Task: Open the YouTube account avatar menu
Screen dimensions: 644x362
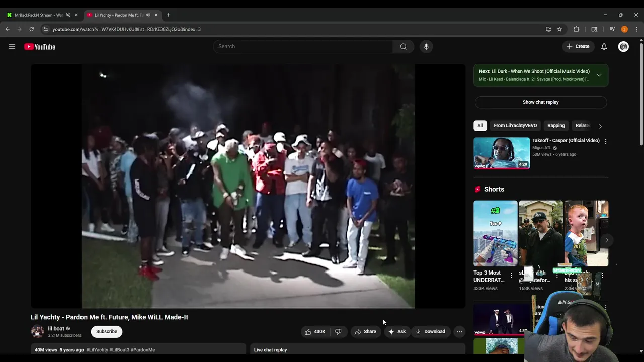Action: pyautogui.click(x=623, y=46)
